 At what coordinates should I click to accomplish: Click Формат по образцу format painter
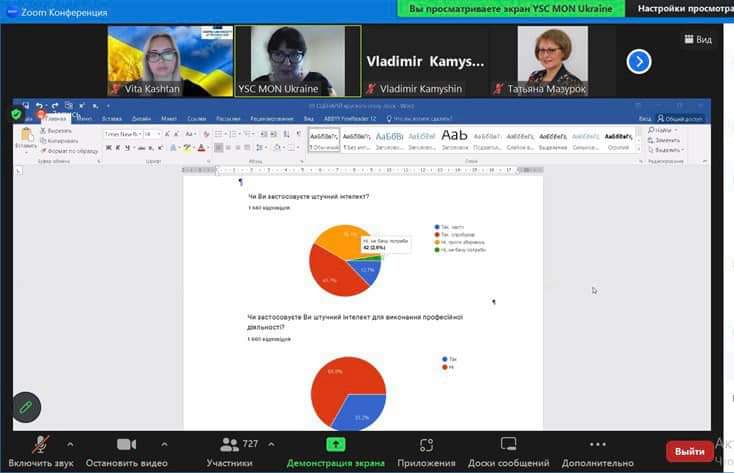pos(69,151)
